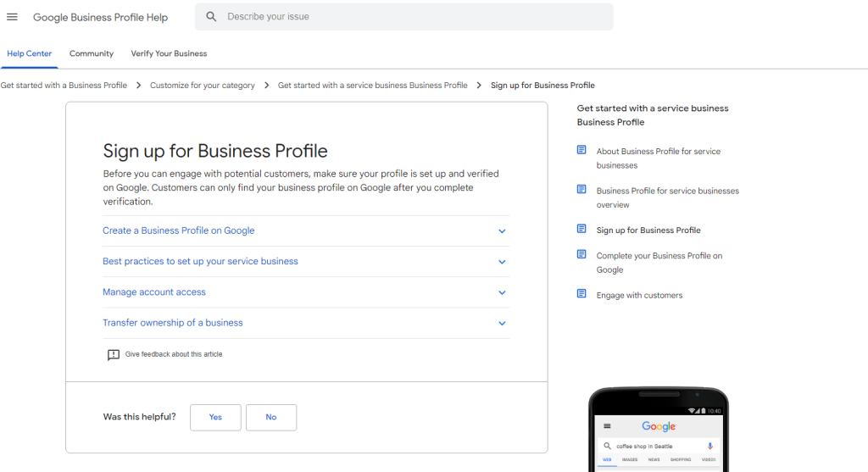The height and width of the screenshot is (472, 868).
Task: Expand Best practices section chevron
Action: [502, 262]
